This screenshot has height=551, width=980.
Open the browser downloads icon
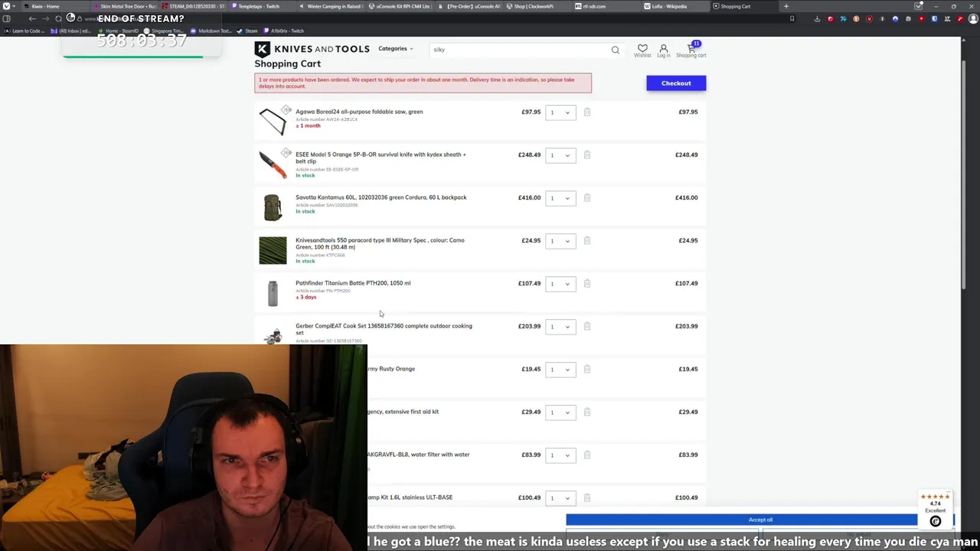[x=817, y=18]
